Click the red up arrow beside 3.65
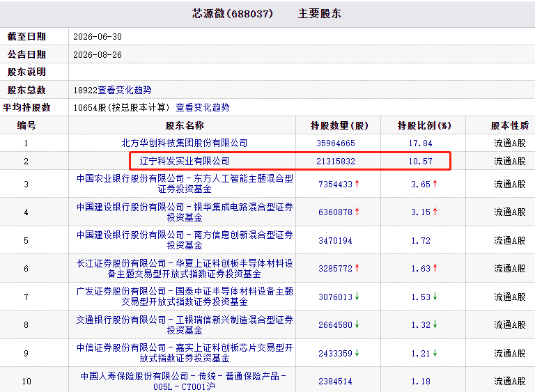 (435, 184)
